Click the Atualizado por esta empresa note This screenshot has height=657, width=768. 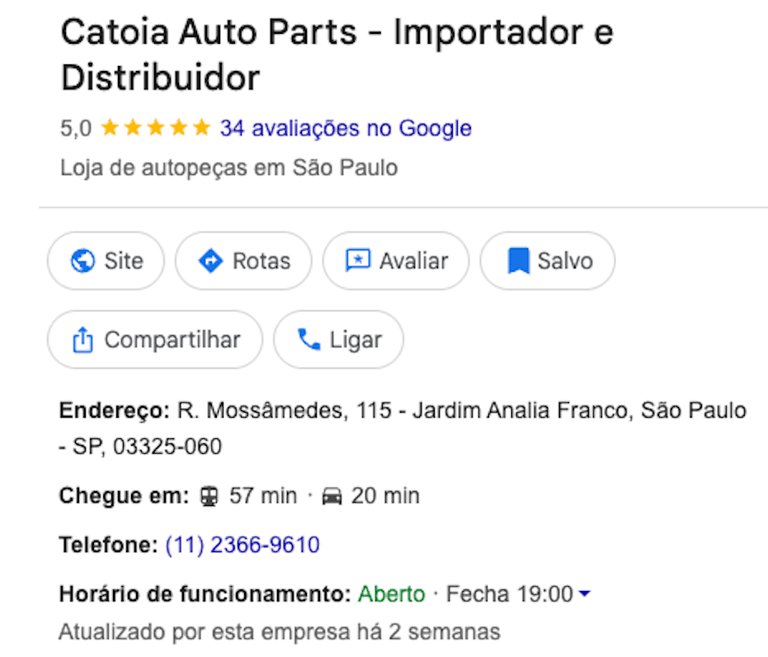pos(279,632)
